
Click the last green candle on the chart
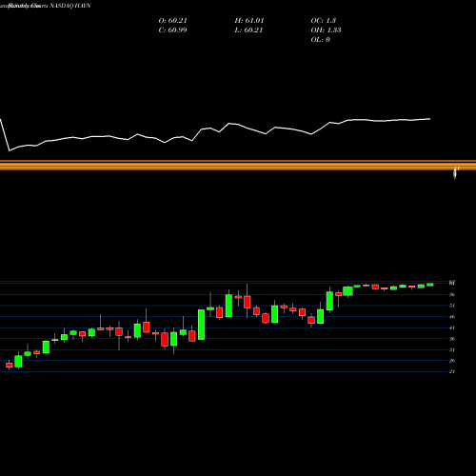coord(430,285)
